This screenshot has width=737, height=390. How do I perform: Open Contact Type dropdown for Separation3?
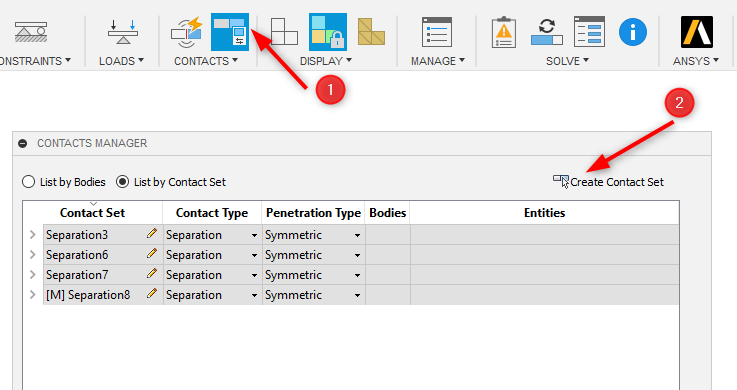(254, 235)
